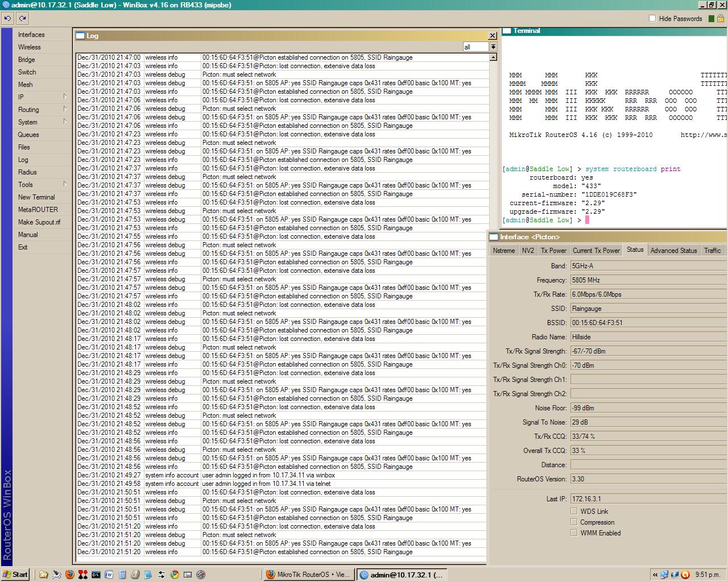728x582 pixels.
Task: Click the WinBox redo arrow button
Action: point(23,18)
